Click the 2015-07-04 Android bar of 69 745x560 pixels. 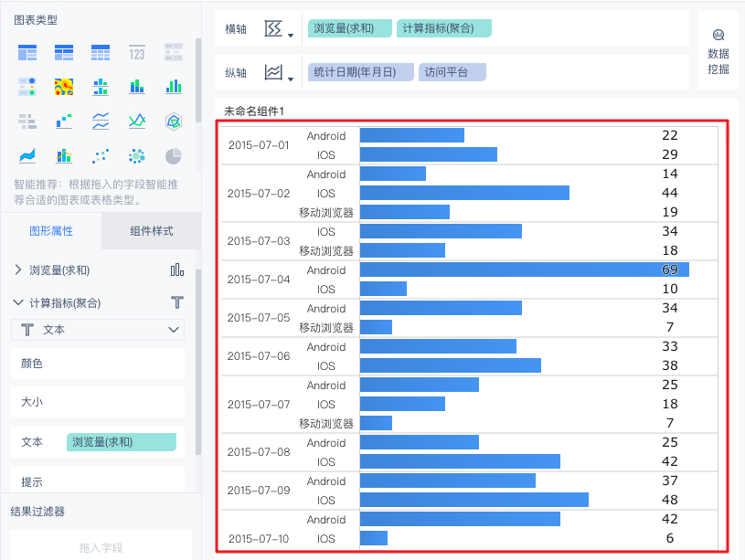(x=524, y=269)
